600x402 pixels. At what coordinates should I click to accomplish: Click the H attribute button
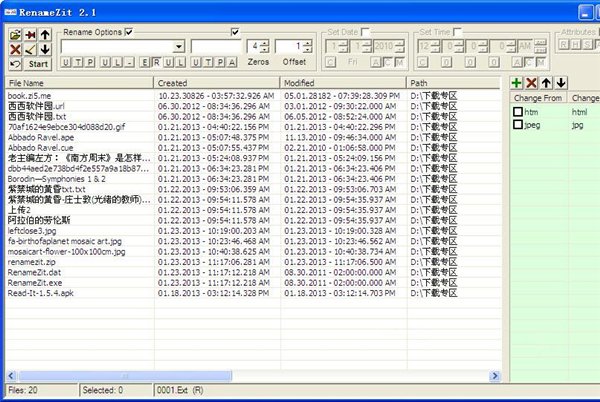[576, 45]
